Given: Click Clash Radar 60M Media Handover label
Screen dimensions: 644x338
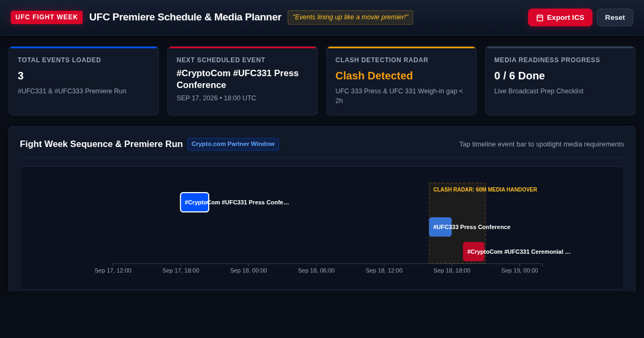Looking at the screenshot, I should [x=485, y=190].
